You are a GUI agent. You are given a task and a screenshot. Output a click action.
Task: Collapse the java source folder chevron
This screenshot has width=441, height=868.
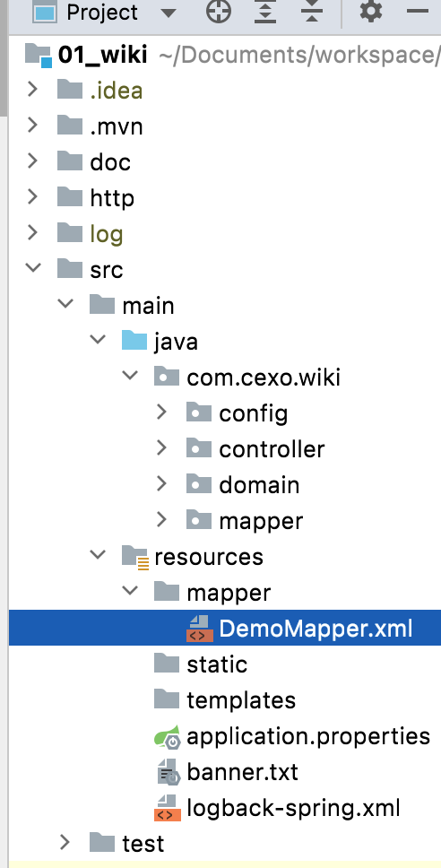[x=98, y=340]
